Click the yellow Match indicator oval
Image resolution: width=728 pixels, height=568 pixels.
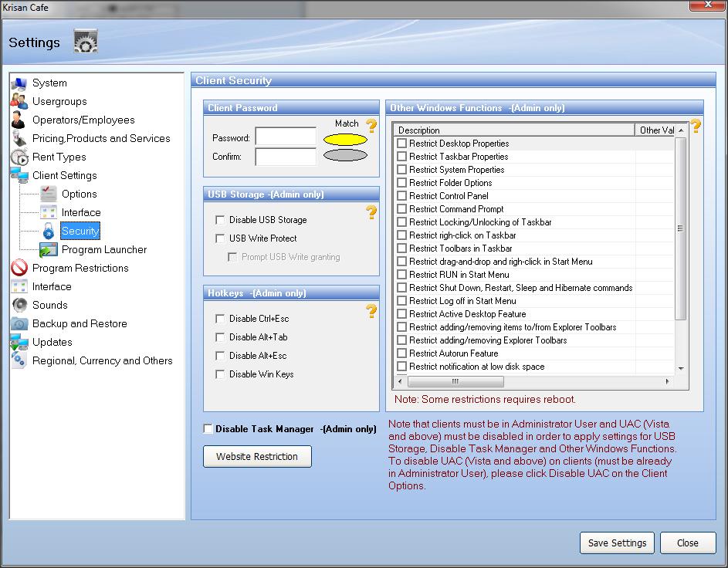[x=345, y=139]
